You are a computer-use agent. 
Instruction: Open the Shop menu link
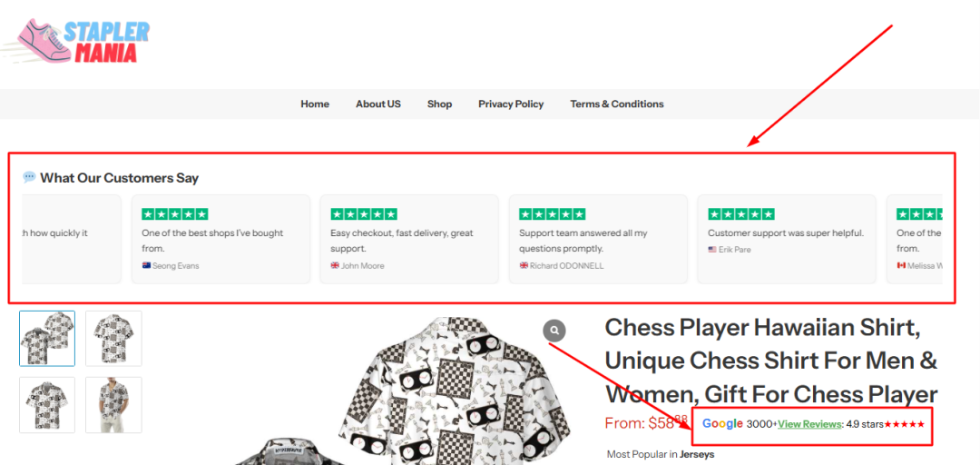(439, 104)
